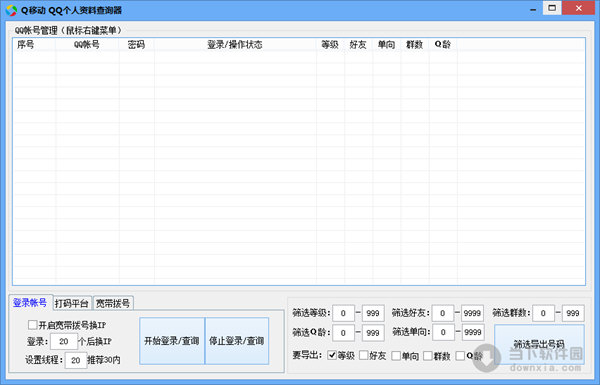600x385 pixels.
Task: Check the 单向 export checkbox
Action: [396, 356]
